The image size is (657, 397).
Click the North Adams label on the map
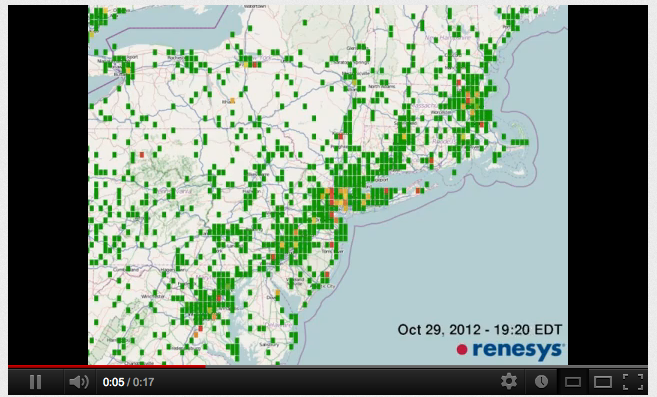(382, 86)
